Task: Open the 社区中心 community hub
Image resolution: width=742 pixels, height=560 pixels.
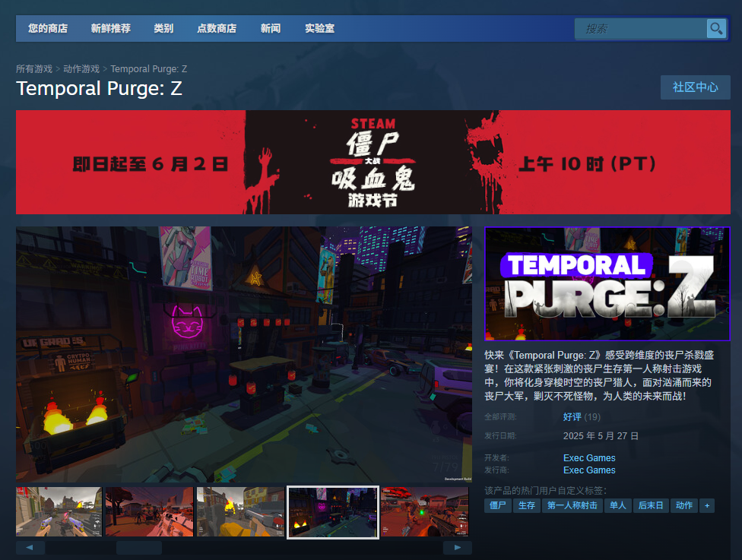Action: click(x=694, y=87)
